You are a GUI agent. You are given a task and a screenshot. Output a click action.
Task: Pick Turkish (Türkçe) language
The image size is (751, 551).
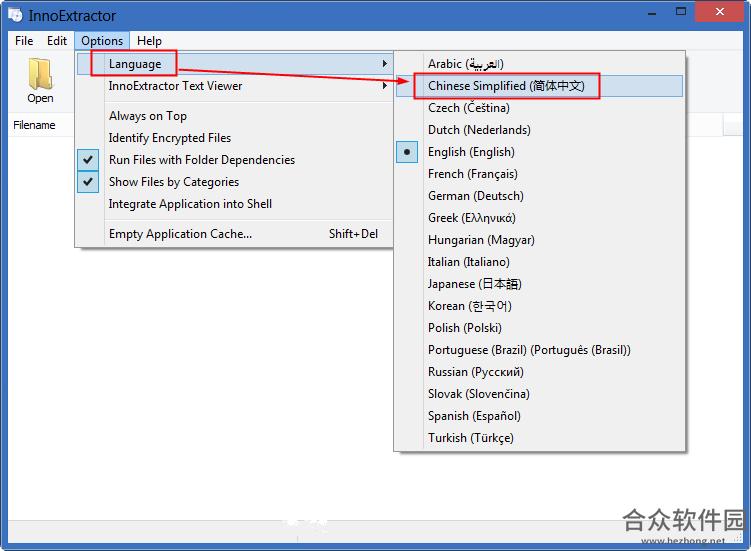(x=539, y=438)
